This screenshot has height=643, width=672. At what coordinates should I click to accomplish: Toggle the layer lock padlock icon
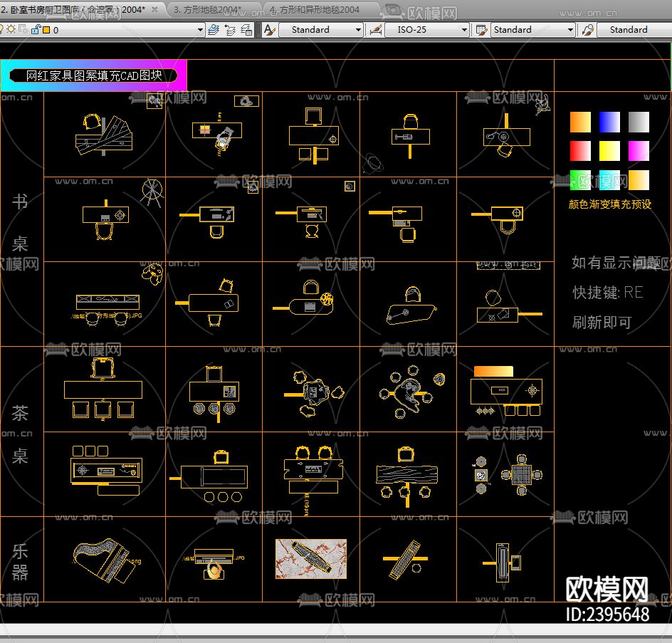tap(36, 30)
